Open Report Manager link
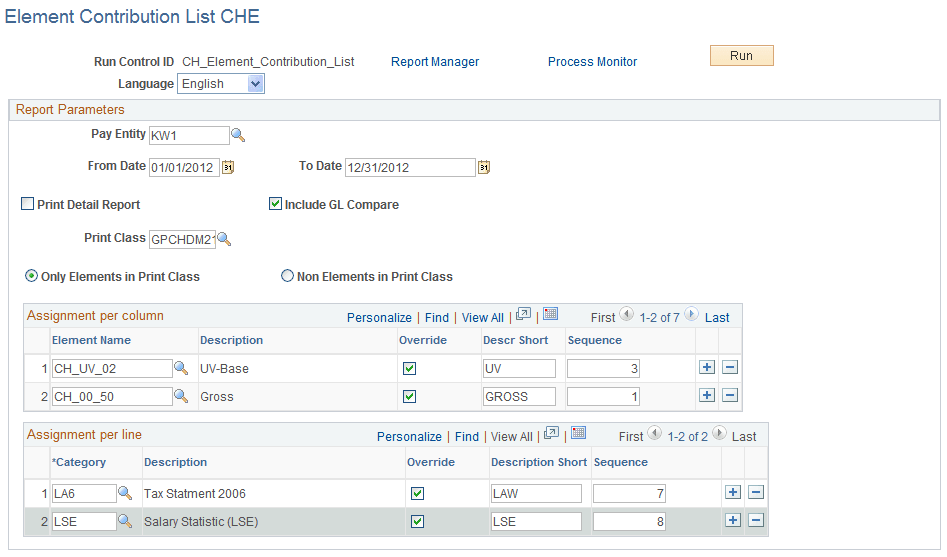This screenshot has height=557, width=947. 435,62
